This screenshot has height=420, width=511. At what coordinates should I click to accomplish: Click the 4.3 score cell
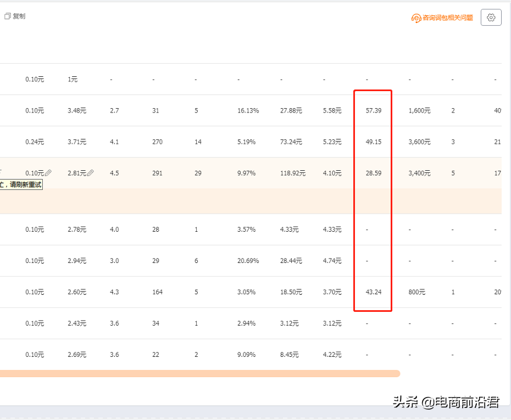(114, 292)
